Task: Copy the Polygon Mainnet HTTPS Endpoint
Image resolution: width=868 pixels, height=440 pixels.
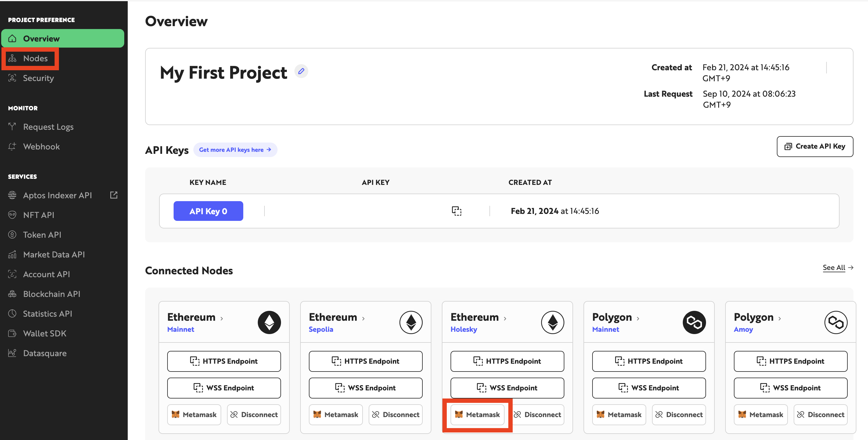Action: click(x=649, y=361)
